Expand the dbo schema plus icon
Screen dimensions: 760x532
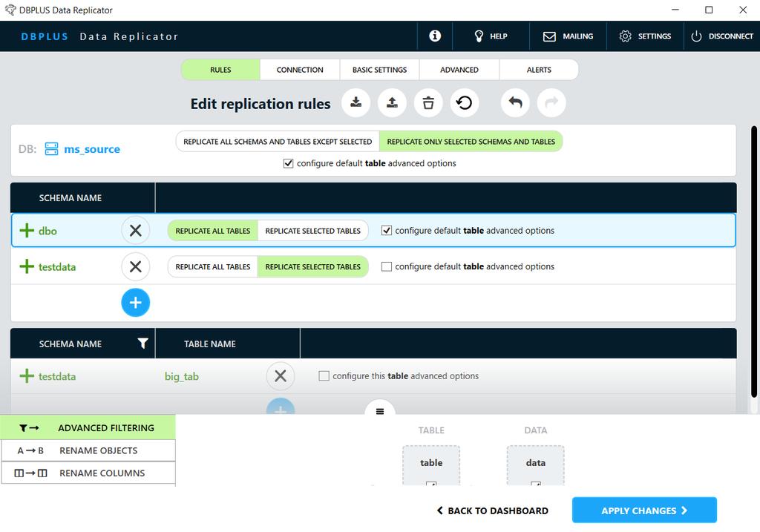[x=27, y=231]
